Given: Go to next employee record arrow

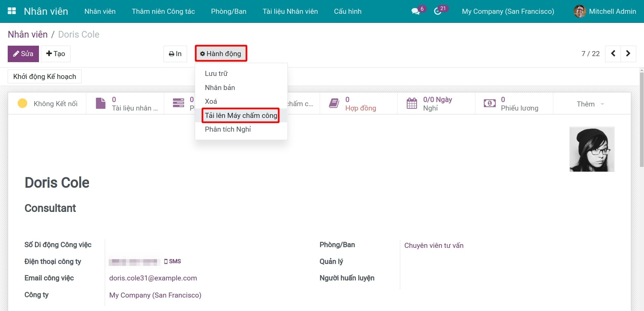Looking at the screenshot, I should click(x=628, y=54).
